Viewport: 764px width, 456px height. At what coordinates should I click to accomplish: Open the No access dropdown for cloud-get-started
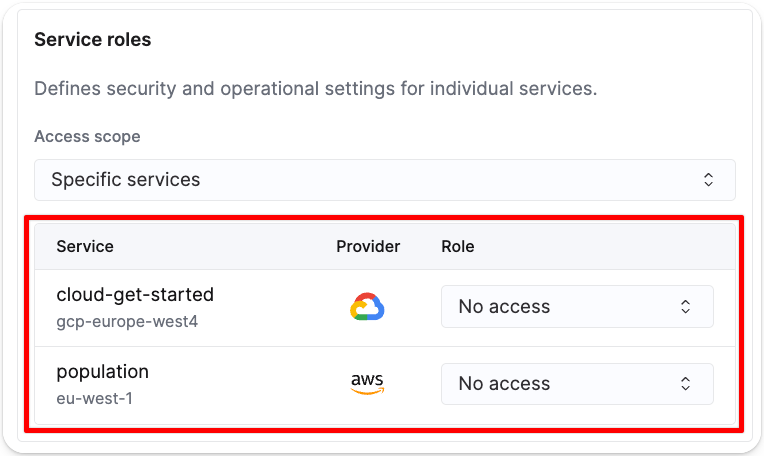point(576,307)
